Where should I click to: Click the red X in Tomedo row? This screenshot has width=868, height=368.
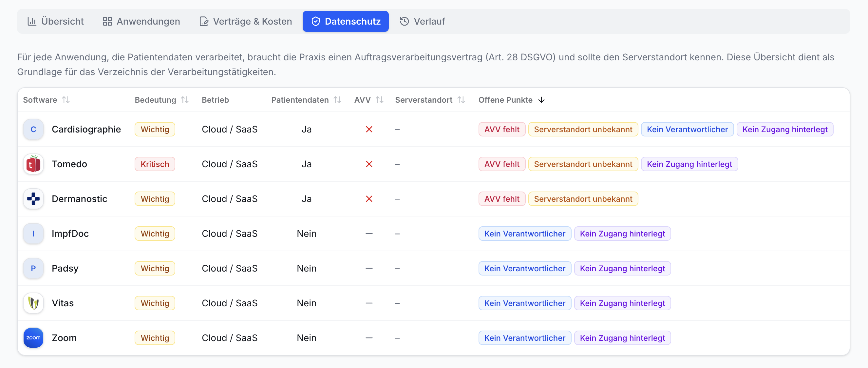[369, 164]
